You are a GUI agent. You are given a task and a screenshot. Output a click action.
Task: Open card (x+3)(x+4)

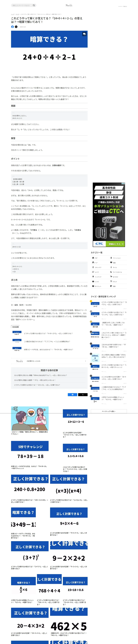(69, 489)
